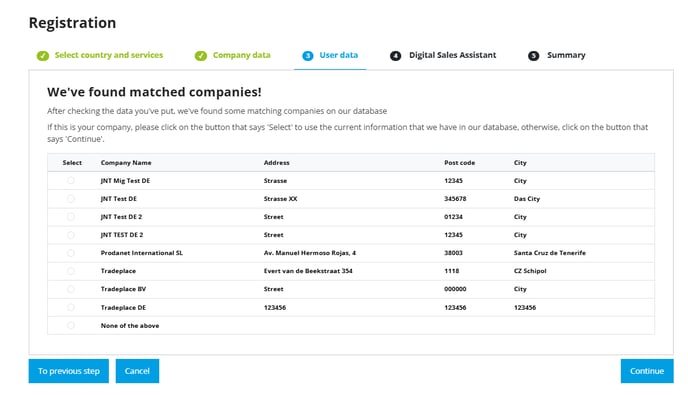Screen dimensions: 688x395
Task: Open the Summary step tab
Action: pos(566,55)
